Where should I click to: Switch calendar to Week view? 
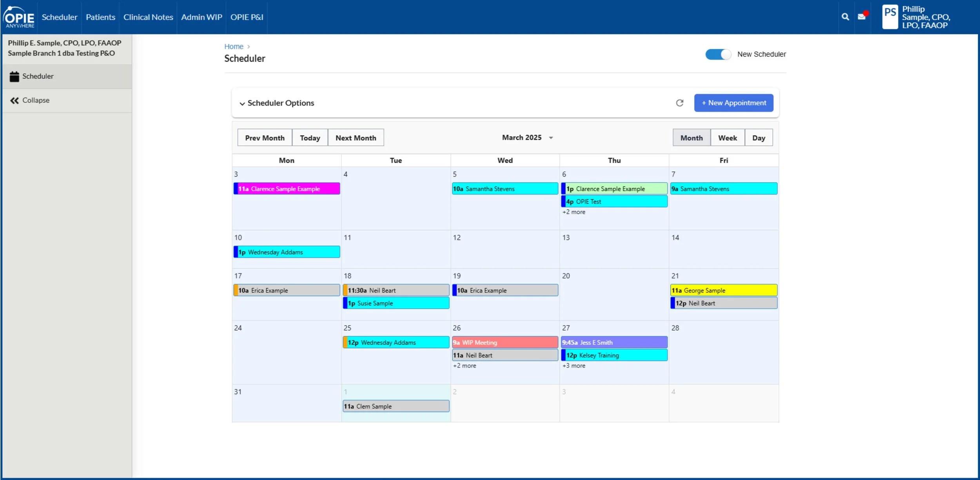[x=727, y=138]
